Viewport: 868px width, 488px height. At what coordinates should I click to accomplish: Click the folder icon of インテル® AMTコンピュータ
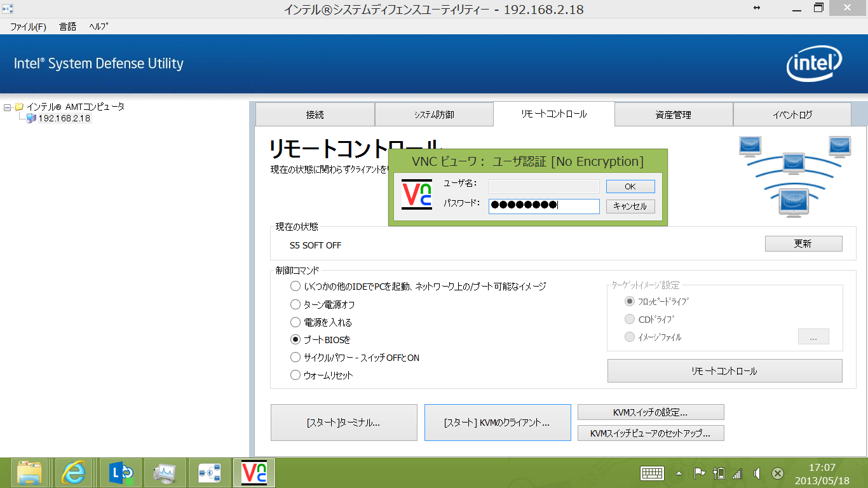point(19,107)
